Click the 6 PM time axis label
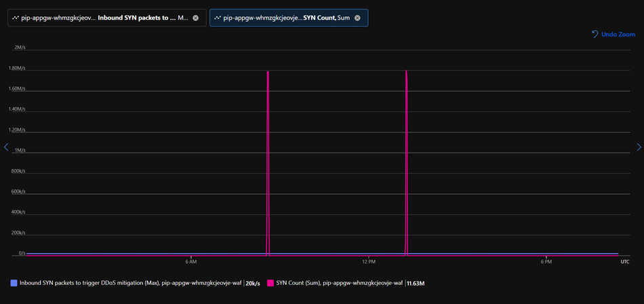 pos(546,262)
